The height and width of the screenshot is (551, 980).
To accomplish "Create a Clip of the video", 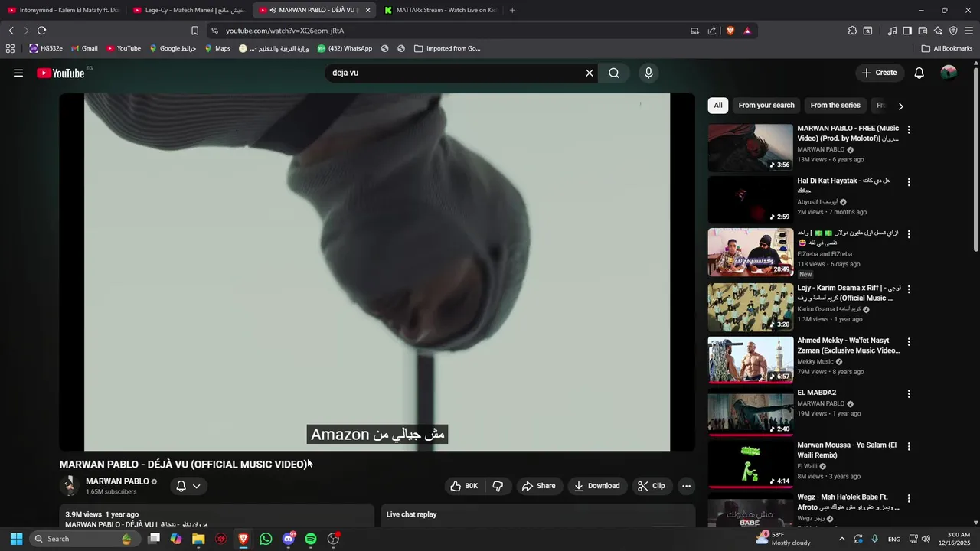I will [652, 486].
